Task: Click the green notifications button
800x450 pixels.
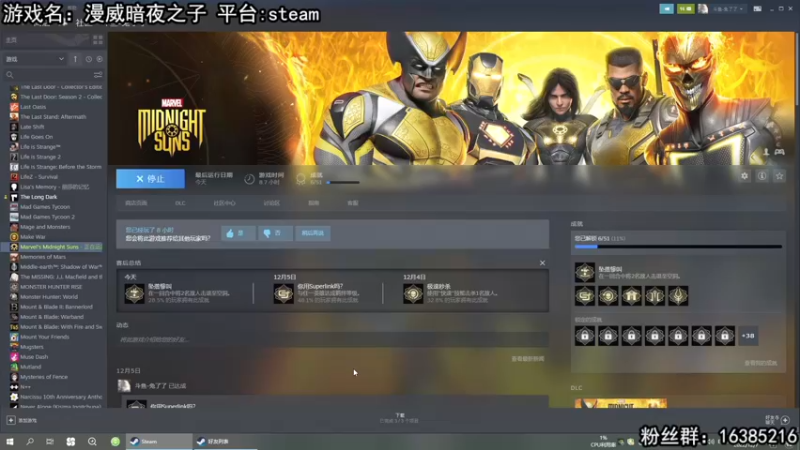Action: point(685,9)
